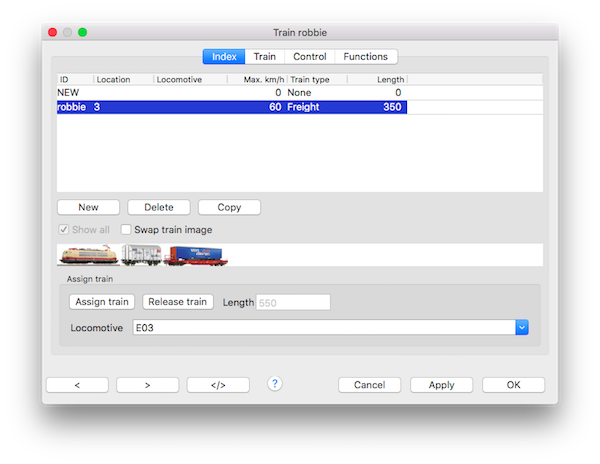Click the Apply button
This screenshot has height=464, width=600.
[441, 385]
